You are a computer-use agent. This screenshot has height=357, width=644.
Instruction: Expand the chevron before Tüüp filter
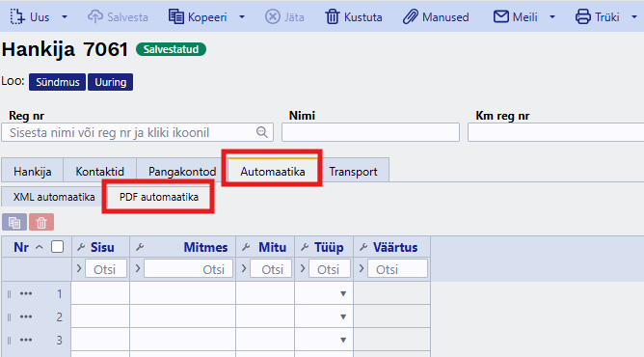pyautogui.click(x=303, y=268)
